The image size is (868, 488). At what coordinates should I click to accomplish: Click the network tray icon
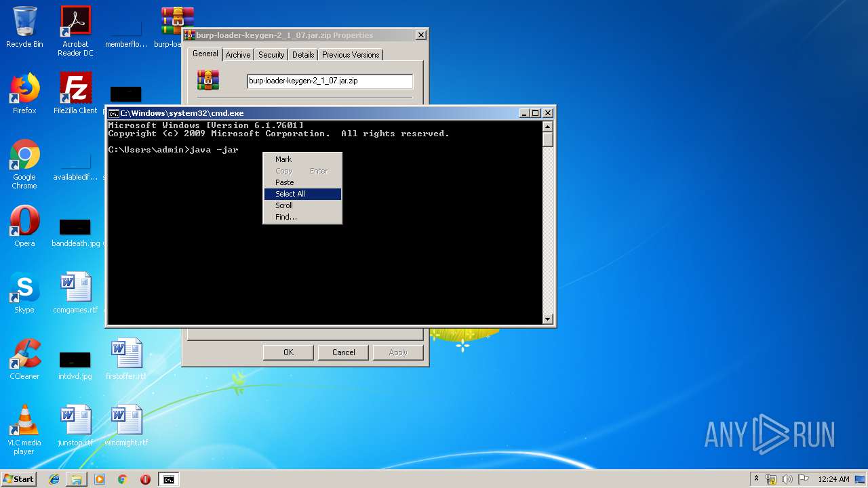tap(771, 479)
